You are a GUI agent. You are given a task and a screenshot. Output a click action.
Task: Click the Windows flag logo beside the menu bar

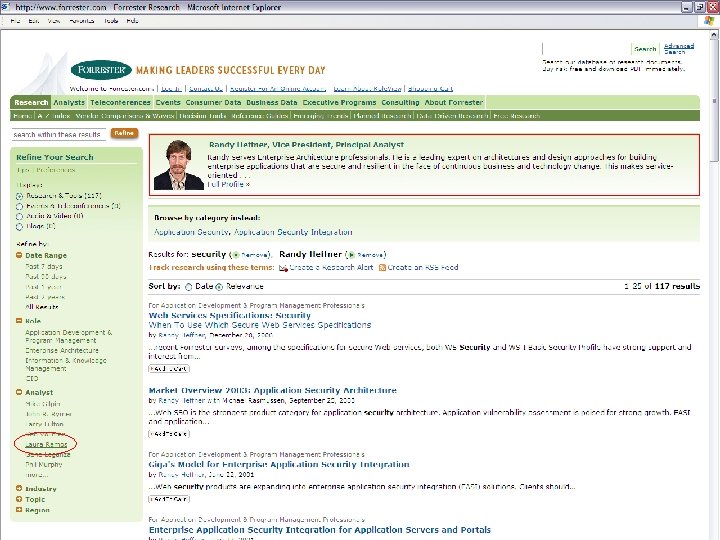710,21
